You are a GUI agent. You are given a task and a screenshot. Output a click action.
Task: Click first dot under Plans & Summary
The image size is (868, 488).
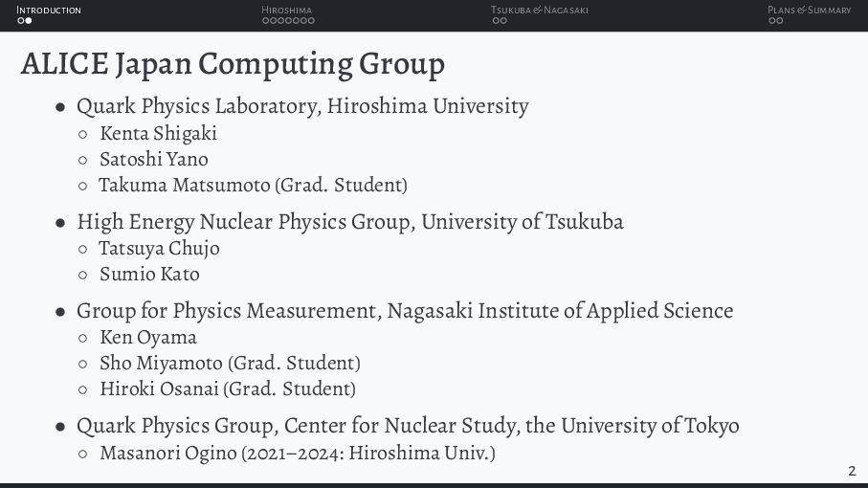771,20
